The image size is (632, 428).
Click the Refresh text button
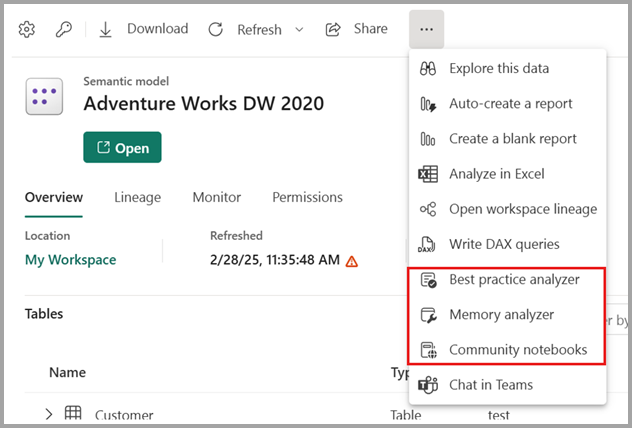[x=259, y=29]
